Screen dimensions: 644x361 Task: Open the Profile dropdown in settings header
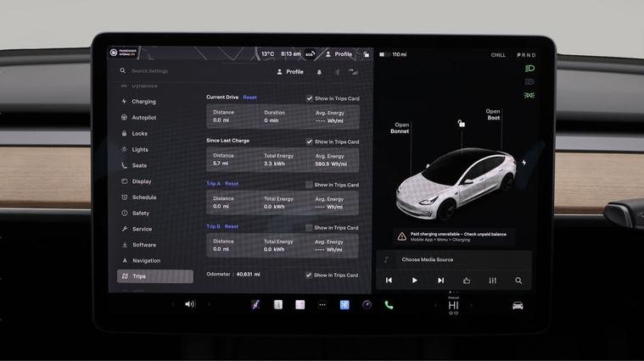tap(290, 72)
